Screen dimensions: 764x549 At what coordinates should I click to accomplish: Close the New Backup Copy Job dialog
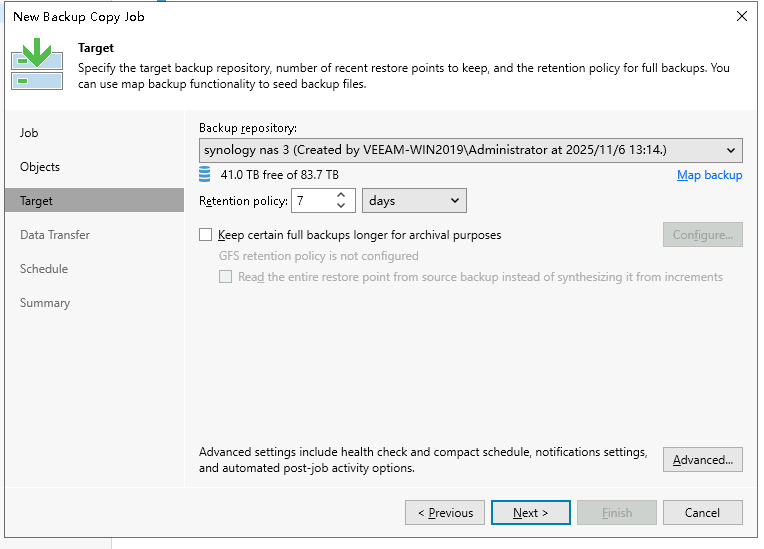tap(741, 17)
